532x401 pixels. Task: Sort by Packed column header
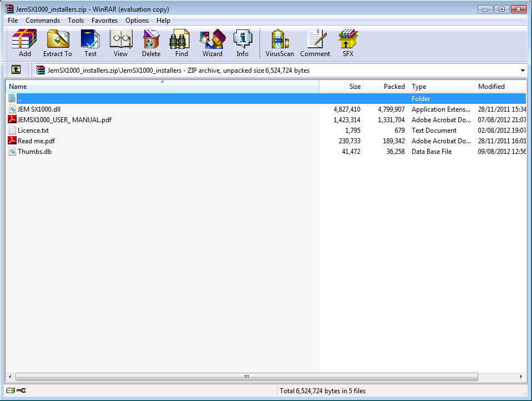tap(386, 86)
